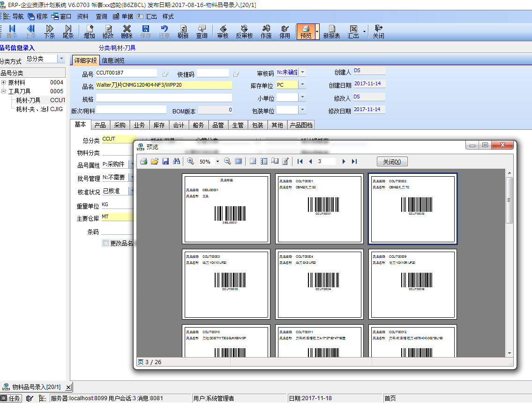
Task: Open a report file in preview window
Action: point(155,162)
